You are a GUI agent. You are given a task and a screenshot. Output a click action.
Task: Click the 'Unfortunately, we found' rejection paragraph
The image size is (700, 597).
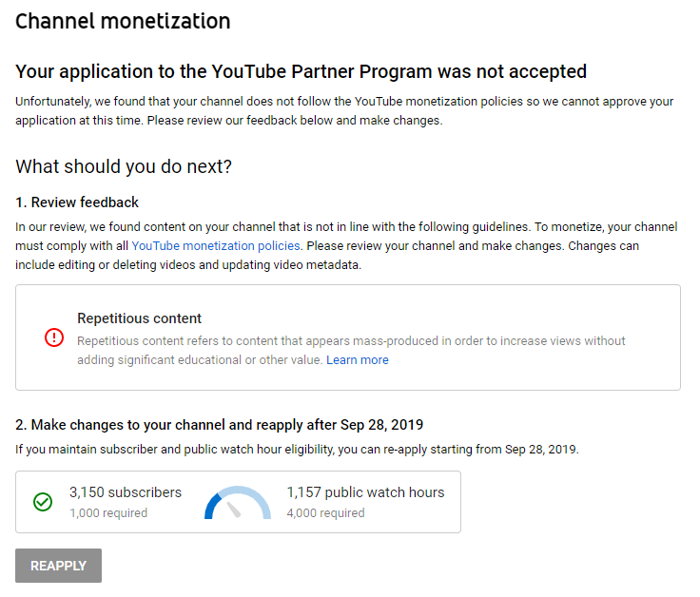pyautogui.click(x=344, y=111)
